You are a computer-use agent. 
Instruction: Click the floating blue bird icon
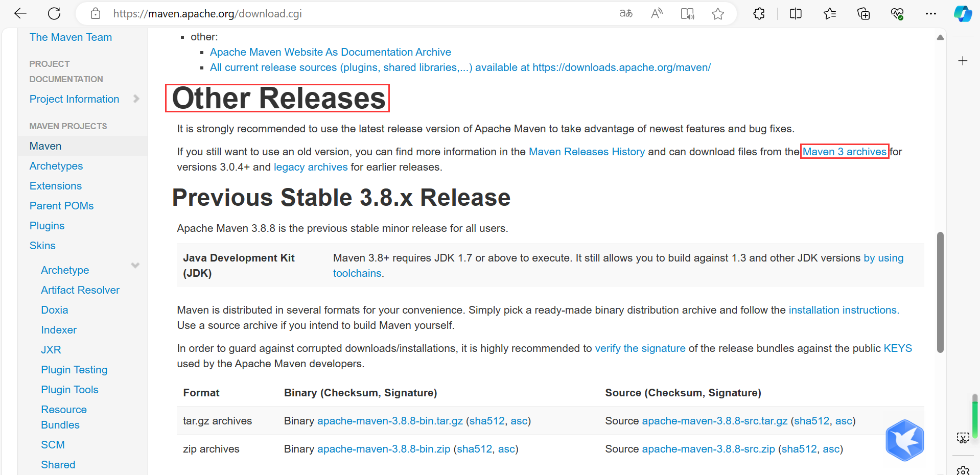click(x=905, y=440)
